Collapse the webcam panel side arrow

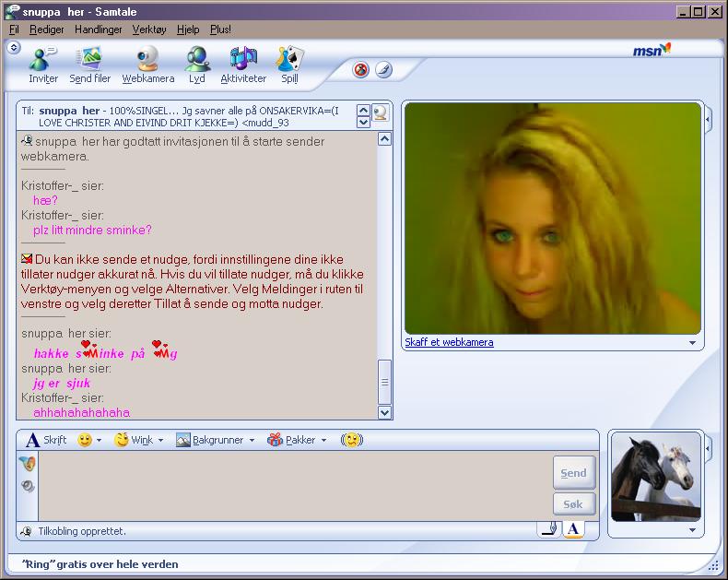coord(708,120)
